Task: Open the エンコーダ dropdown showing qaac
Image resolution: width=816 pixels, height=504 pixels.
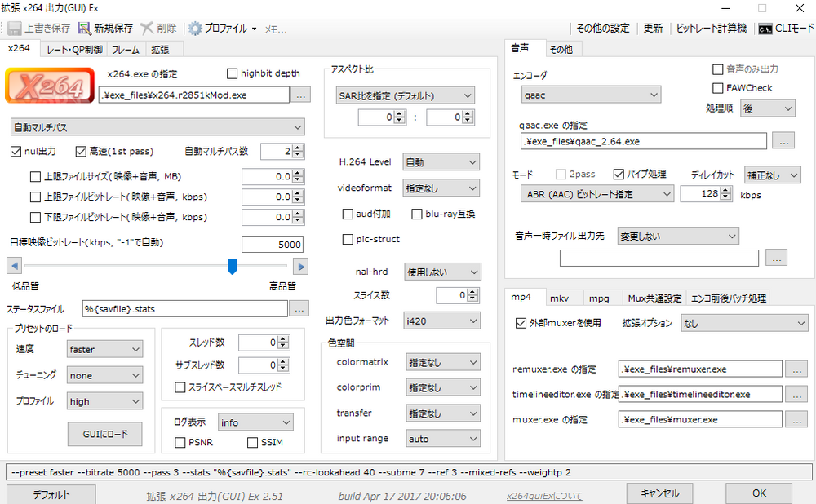Action: (591, 95)
